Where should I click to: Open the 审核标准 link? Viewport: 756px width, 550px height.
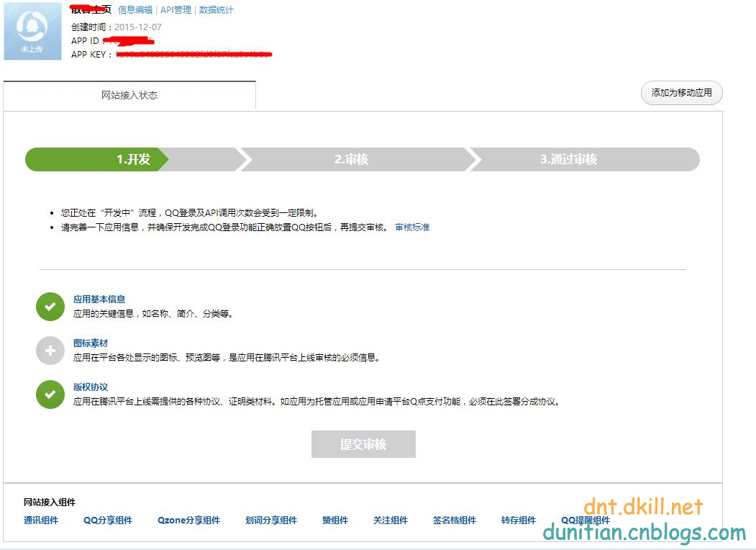coord(412,227)
